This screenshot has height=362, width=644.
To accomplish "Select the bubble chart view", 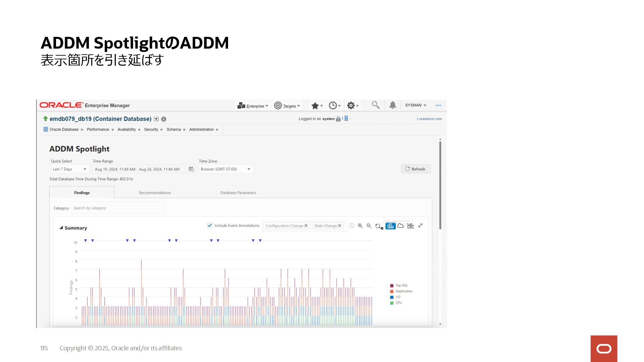I will coord(411,226).
